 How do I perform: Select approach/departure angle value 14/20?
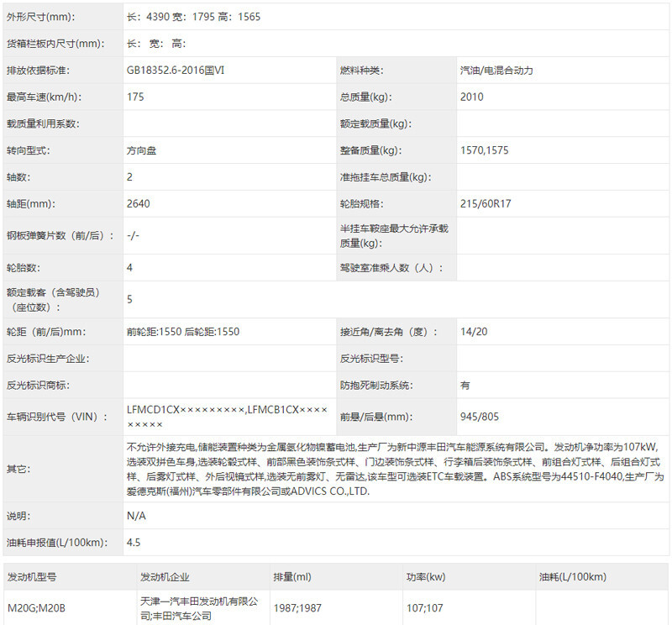click(x=474, y=332)
